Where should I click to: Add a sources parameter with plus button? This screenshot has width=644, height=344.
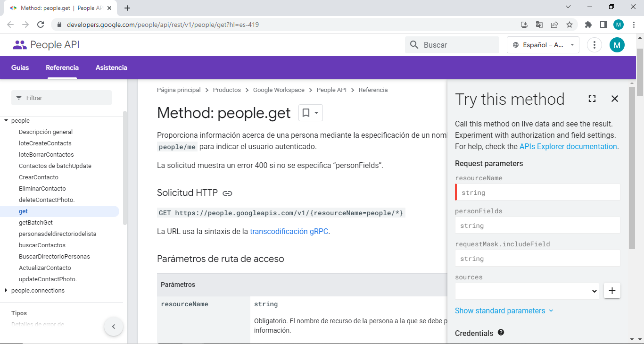[612, 291]
